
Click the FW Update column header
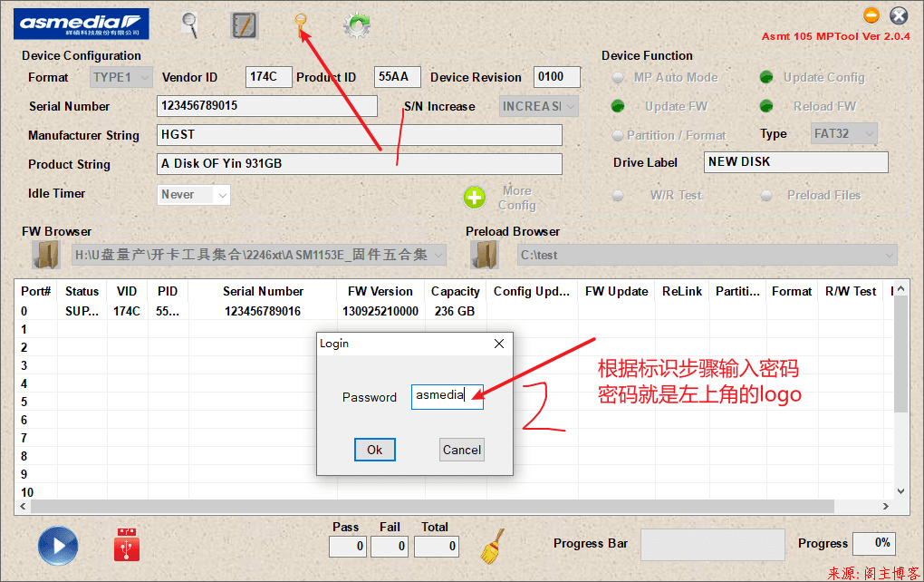pyautogui.click(x=616, y=291)
